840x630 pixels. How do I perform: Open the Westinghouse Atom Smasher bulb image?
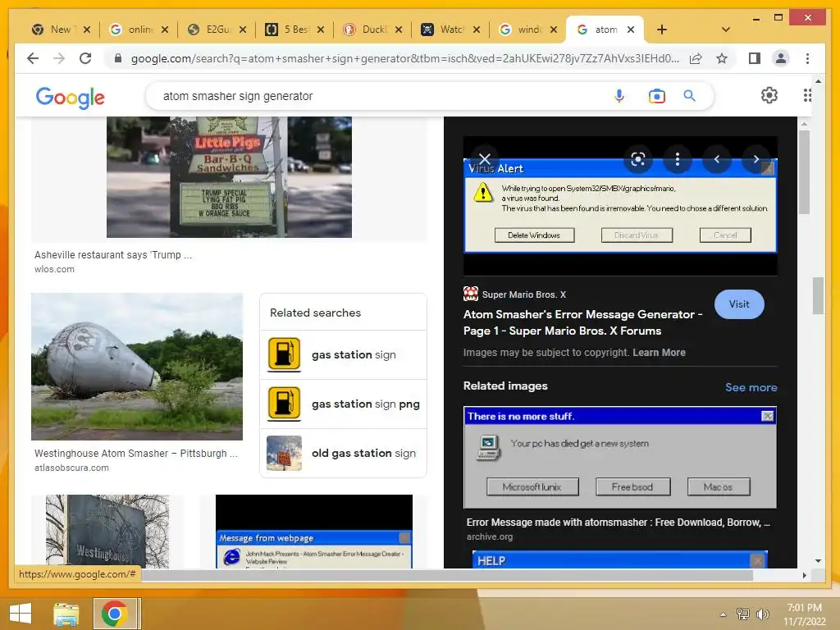point(137,367)
